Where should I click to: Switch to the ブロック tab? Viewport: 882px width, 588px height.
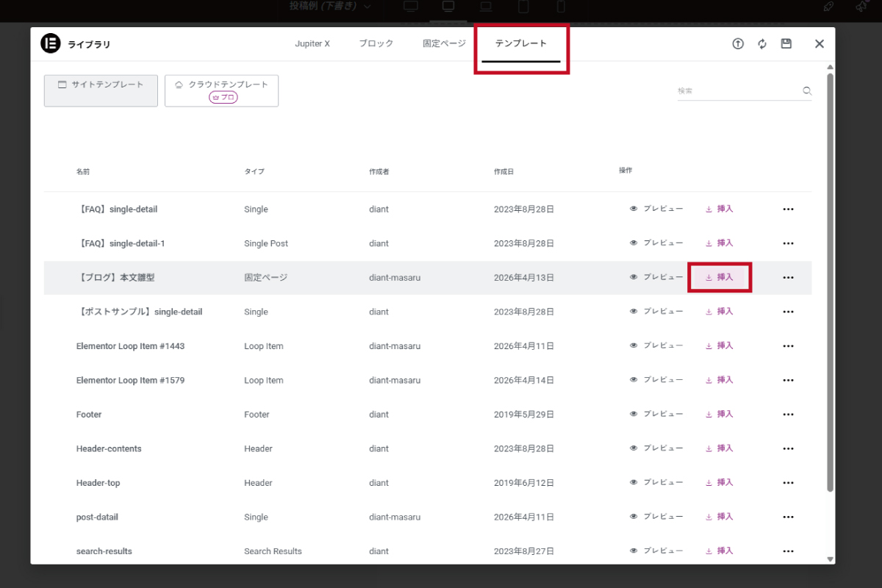(x=376, y=43)
